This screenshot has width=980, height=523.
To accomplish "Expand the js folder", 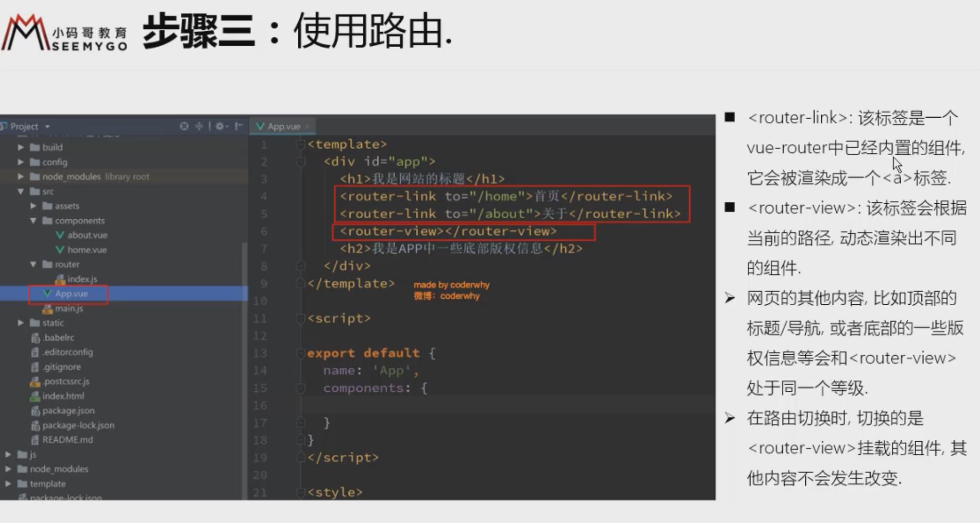I will point(8,454).
